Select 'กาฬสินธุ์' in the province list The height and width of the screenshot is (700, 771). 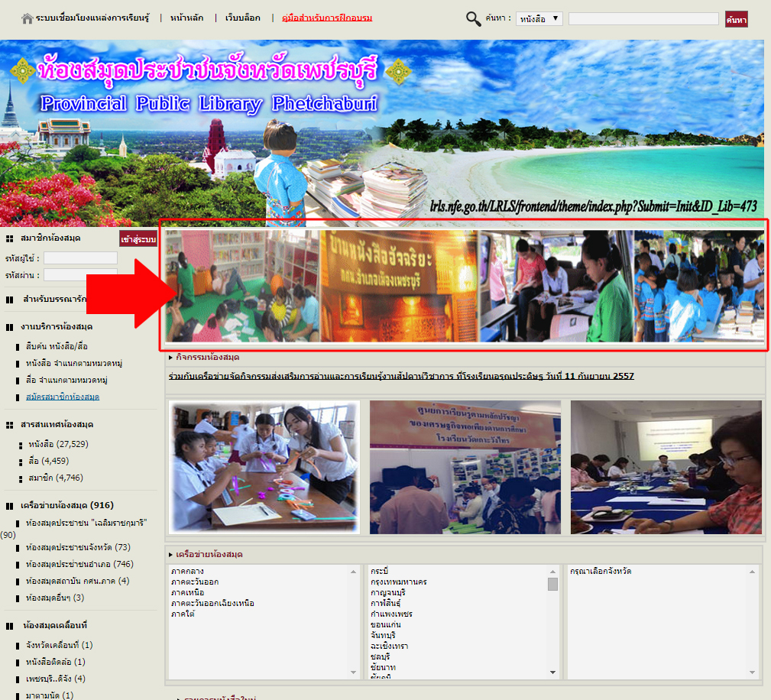coord(386,604)
